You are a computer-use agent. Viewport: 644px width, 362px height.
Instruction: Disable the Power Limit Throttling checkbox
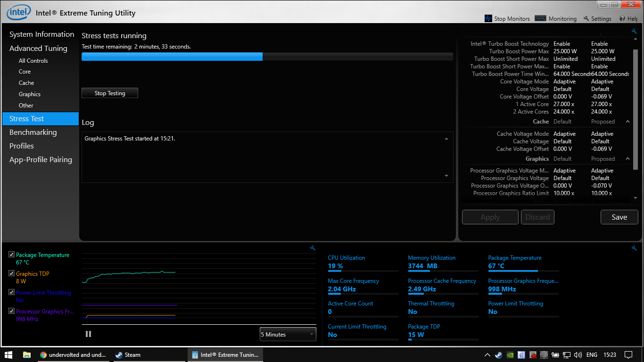pos(11,292)
